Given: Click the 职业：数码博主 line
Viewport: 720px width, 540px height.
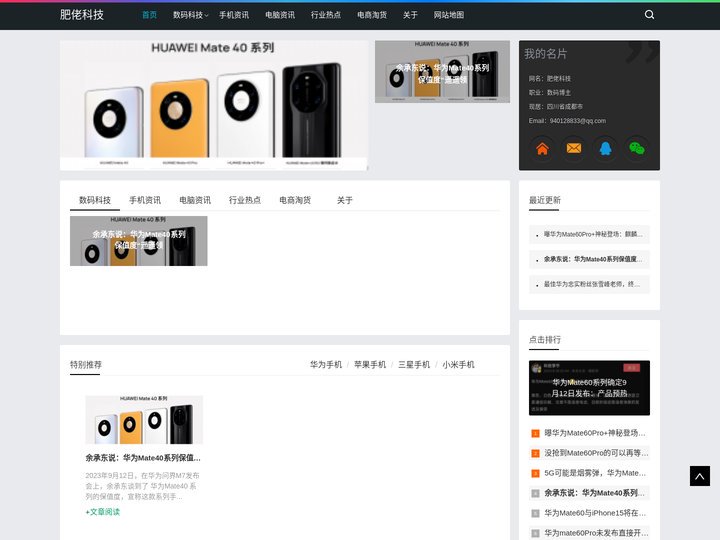Looking at the screenshot, I should coord(550,93).
